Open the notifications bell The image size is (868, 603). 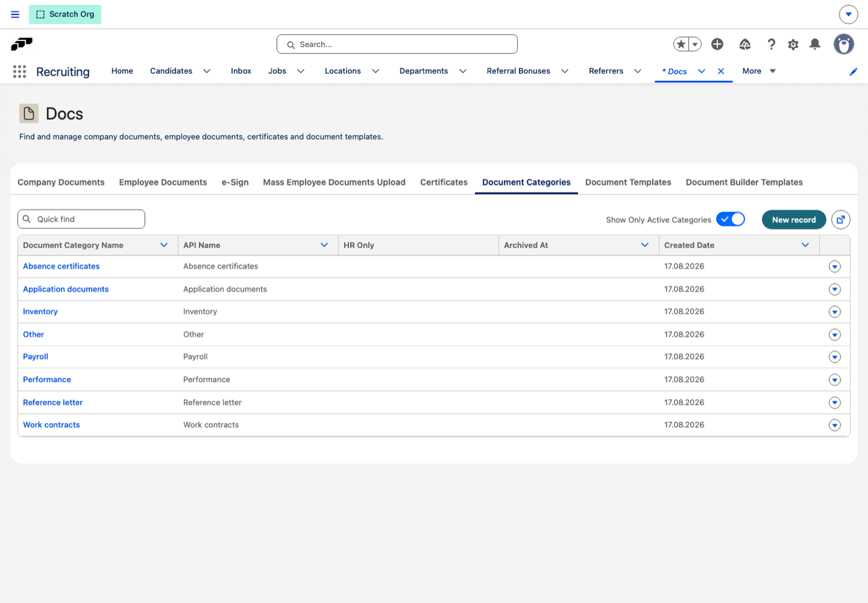point(815,44)
